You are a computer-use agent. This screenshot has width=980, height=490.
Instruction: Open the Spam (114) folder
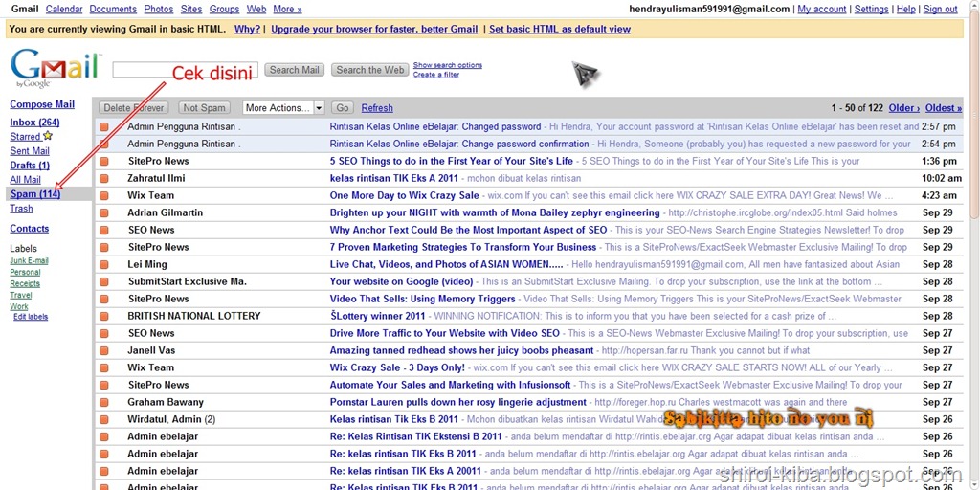click(x=35, y=194)
